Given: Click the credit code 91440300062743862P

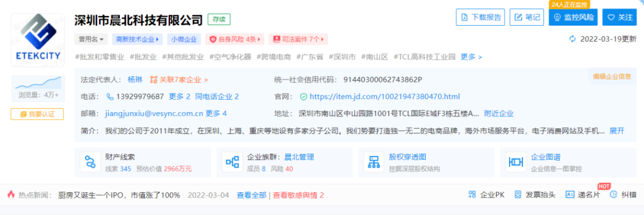Looking at the screenshot, I should click(x=382, y=79).
